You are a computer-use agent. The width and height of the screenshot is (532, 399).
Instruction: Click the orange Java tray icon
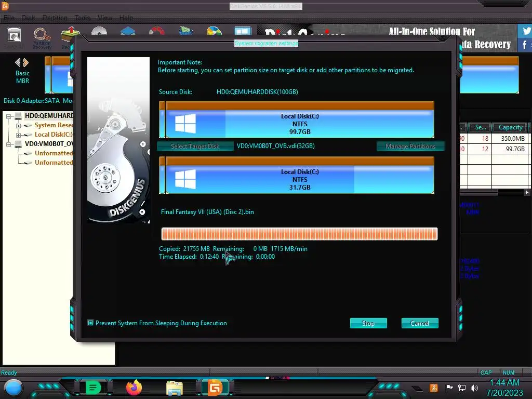[x=434, y=388]
